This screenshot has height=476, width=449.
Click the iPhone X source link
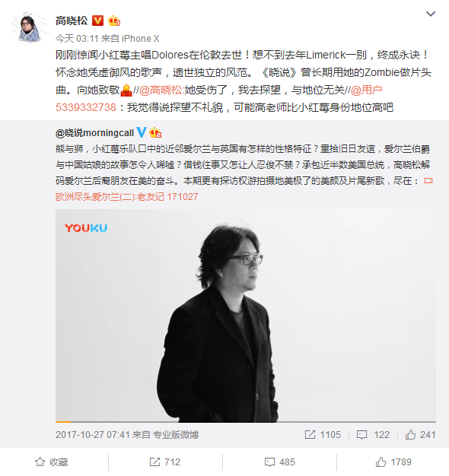point(140,39)
